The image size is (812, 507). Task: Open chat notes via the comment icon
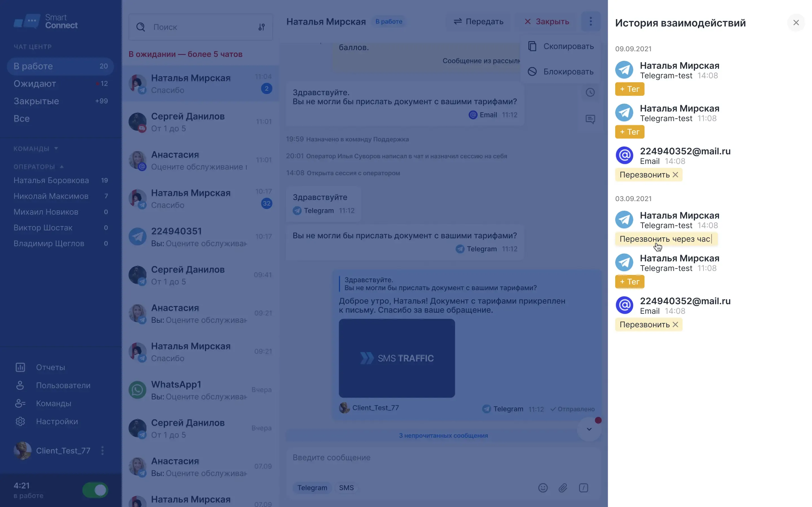pos(591,119)
